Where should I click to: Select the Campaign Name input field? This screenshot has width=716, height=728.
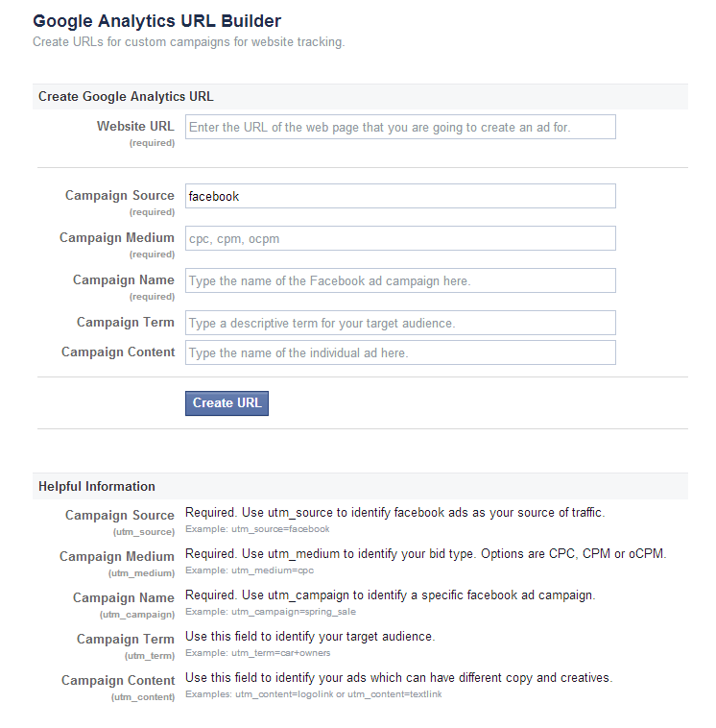[x=400, y=280]
